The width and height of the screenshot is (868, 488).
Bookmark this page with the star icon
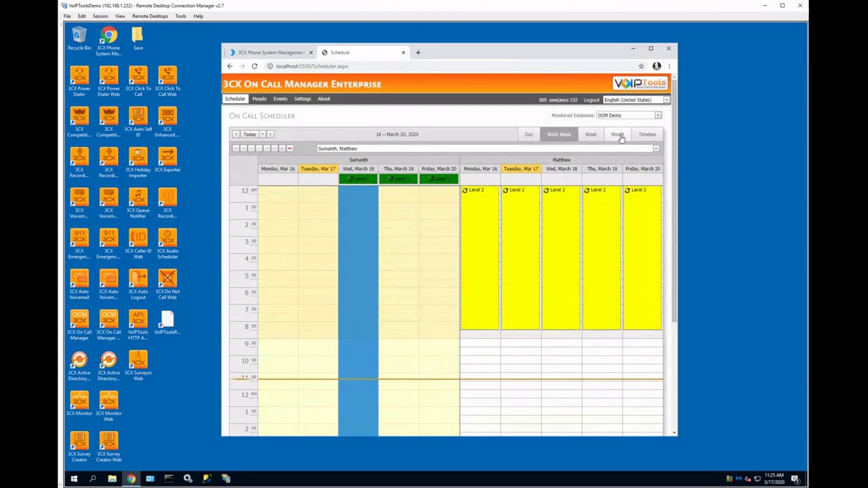pyautogui.click(x=641, y=66)
